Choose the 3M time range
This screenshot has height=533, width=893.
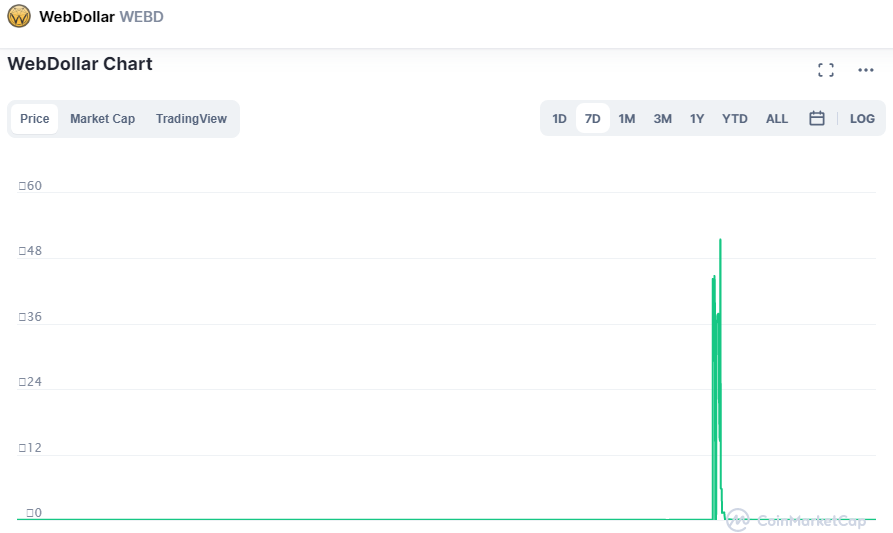pyautogui.click(x=662, y=118)
